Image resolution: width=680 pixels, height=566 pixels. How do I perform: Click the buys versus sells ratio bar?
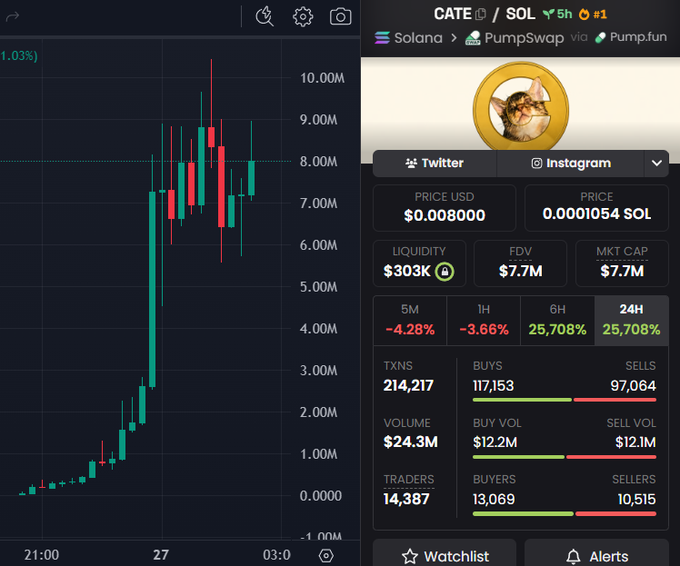point(564,400)
